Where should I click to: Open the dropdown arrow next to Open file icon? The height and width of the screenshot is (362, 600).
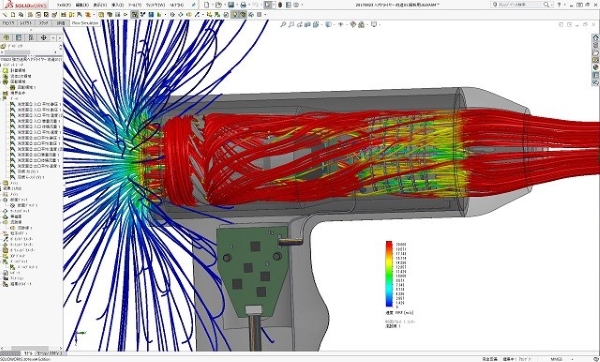[x=224, y=5]
